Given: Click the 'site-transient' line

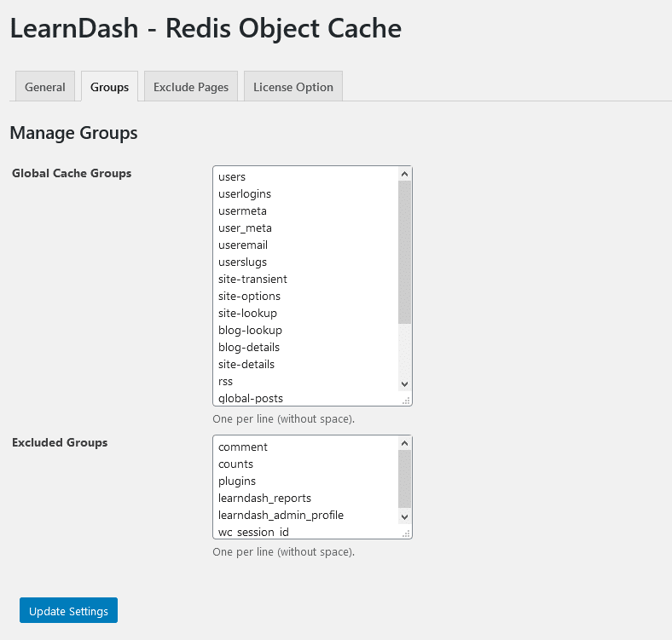Looking at the screenshot, I should click(253, 279).
